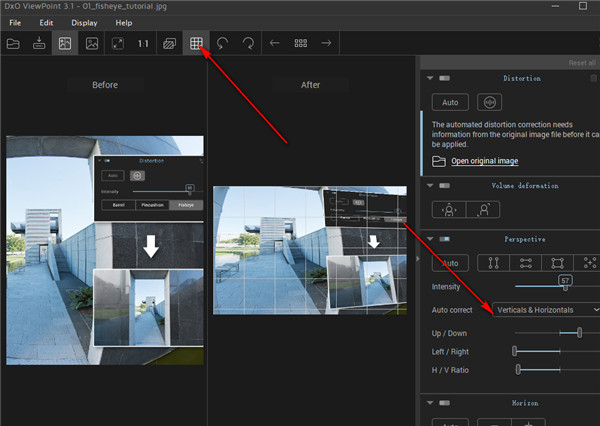
Task: Open the Display menu
Action: [84, 22]
